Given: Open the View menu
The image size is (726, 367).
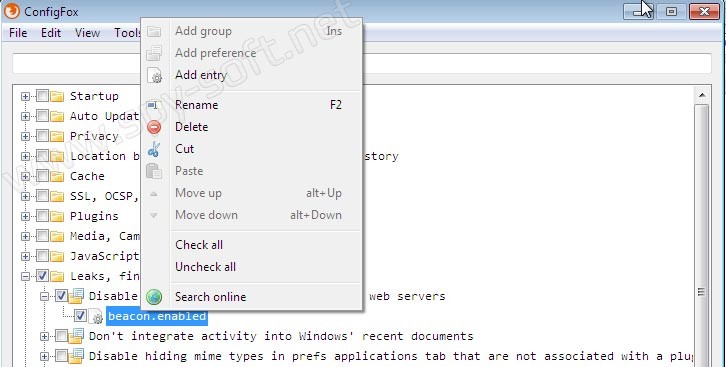Looking at the screenshot, I should (x=88, y=33).
